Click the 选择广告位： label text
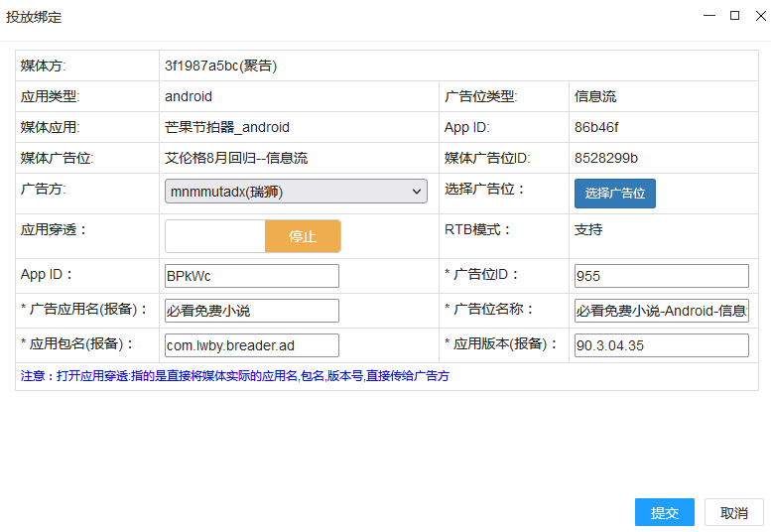This screenshot has height=532, width=771. pyautogui.click(x=485, y=189)
